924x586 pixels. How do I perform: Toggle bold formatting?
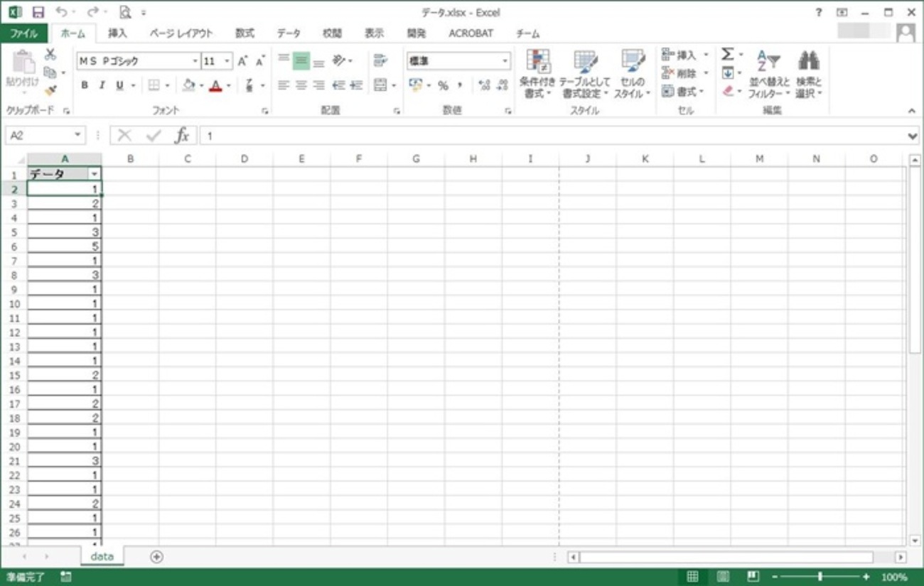[x=85, y=85]
